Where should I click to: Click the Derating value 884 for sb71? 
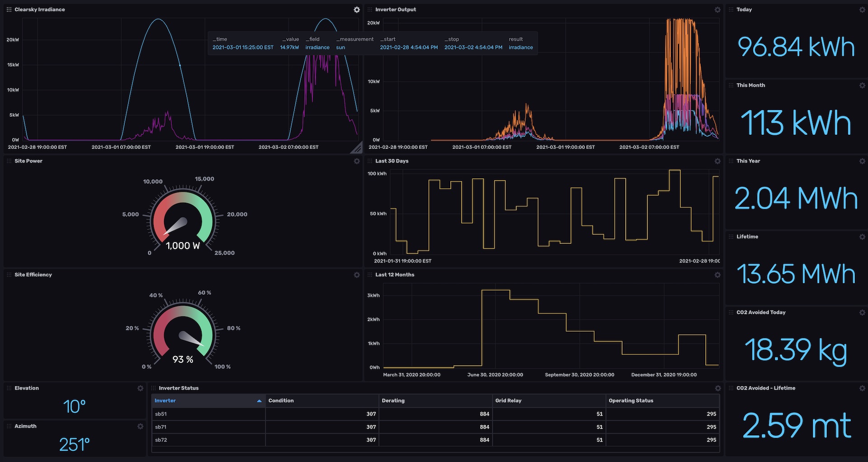tap(485, 427)
